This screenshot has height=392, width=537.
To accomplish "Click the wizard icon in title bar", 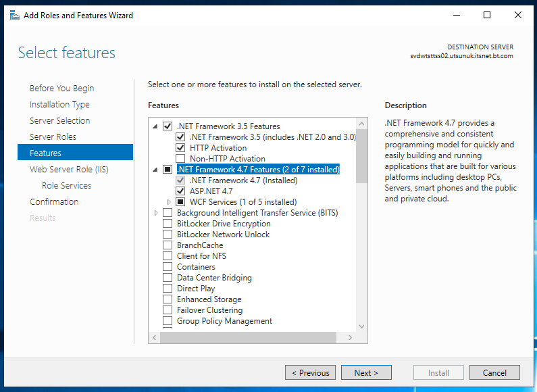I will coord(15,15).
